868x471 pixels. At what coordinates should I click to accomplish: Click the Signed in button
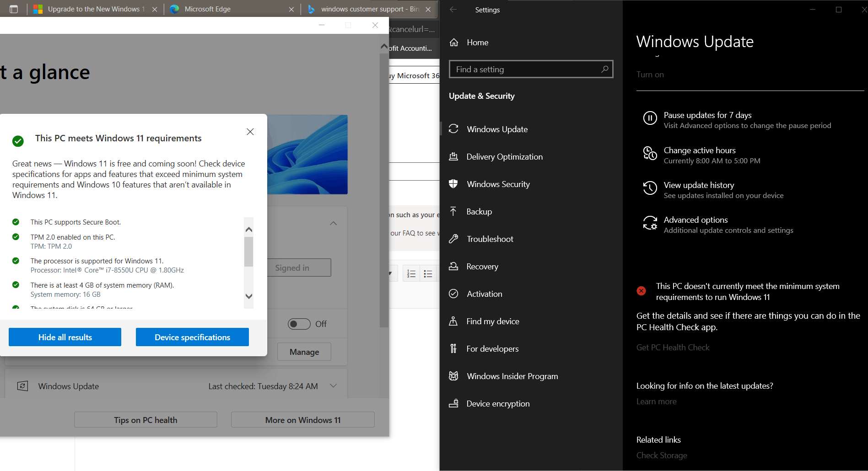pyautogui.click(x=299, y=268)
